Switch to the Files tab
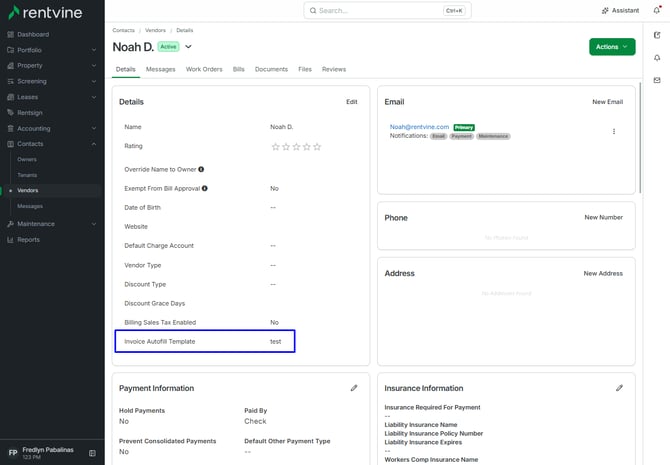Image resolution: width=670 pixels, height=465 pixels. [x=305, y=69]
